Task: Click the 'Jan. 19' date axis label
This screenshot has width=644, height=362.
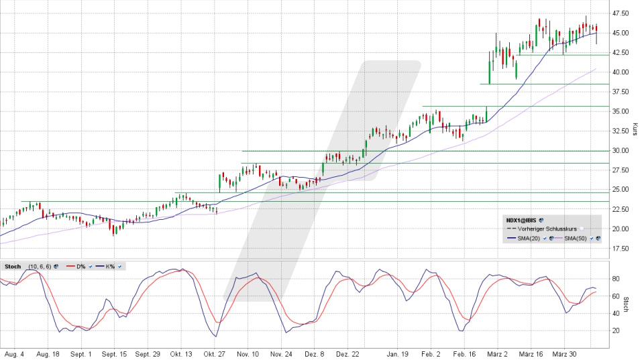Action: (x=398, y=353)
